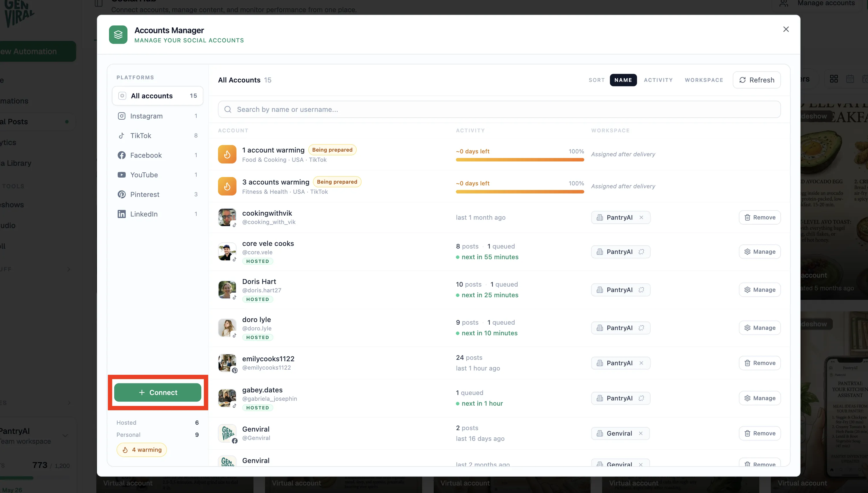This screenshot has height=493, width=868.
Task: Click PantryAI workspace chip for cookingwithvik
Action: pyautogui.click(x=621, y=218)
